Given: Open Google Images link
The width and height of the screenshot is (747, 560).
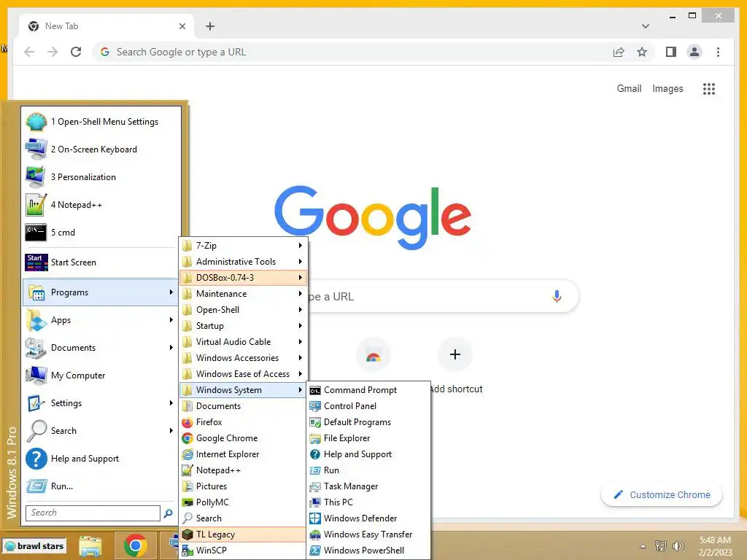Looking at the screenshot, I should click(x=667, y=88).
